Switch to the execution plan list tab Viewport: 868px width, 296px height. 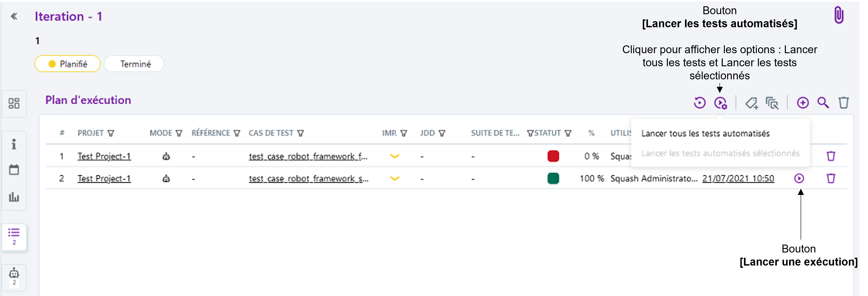click(x=14, y=236)
